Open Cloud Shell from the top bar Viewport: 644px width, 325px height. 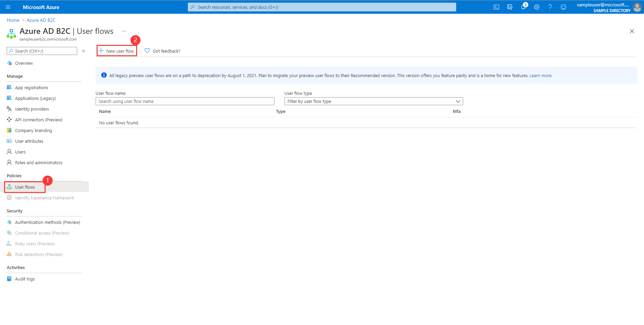(496, 7)
